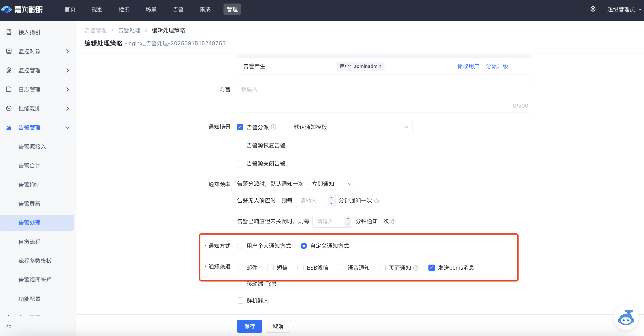The height and width of the screenshot is (336, 644).
Task: Click the 接入指引 sidebar icon
Action: tap(9, 32)
